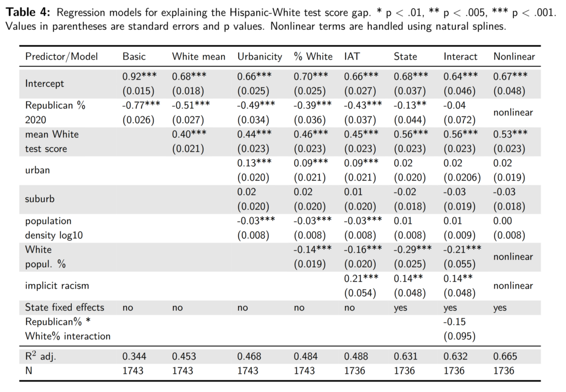566x392 pixels.
Task: Select the White mean column header
Action: pyautogui.click(x=198, y=56)
